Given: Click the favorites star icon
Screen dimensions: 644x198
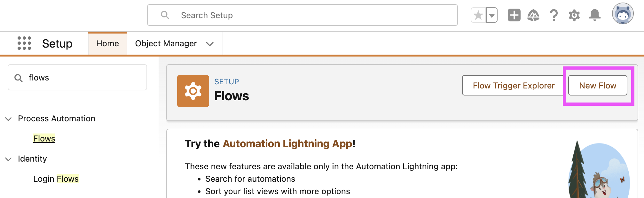Looking at the screenshot, I should click(x=478, y=15).
